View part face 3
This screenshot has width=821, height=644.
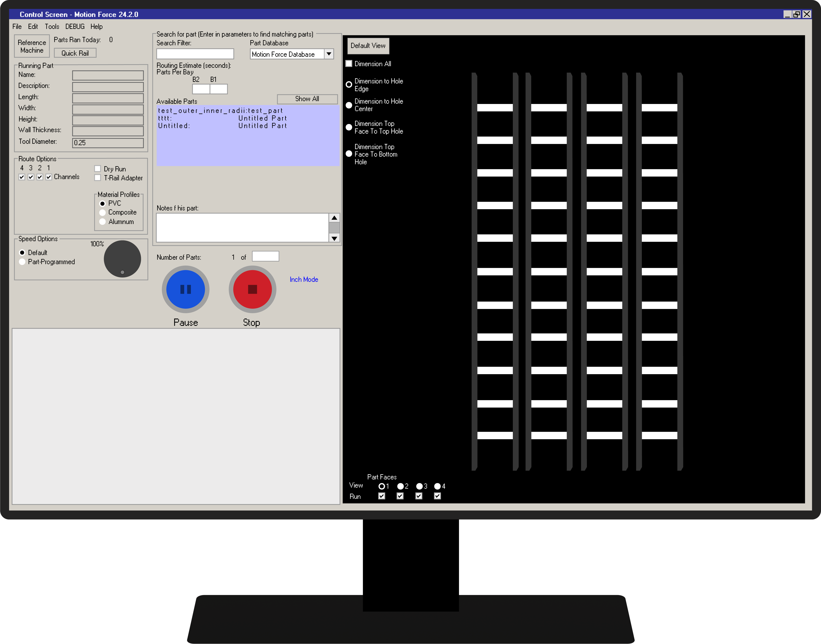(419, 486)
